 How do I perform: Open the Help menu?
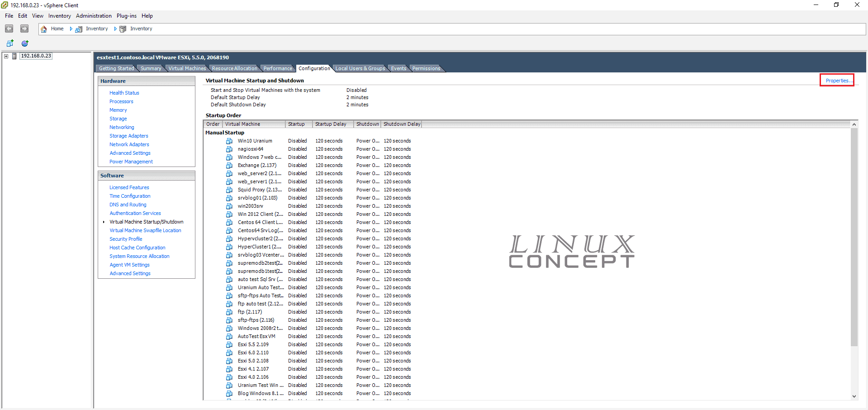click(147, 16)
